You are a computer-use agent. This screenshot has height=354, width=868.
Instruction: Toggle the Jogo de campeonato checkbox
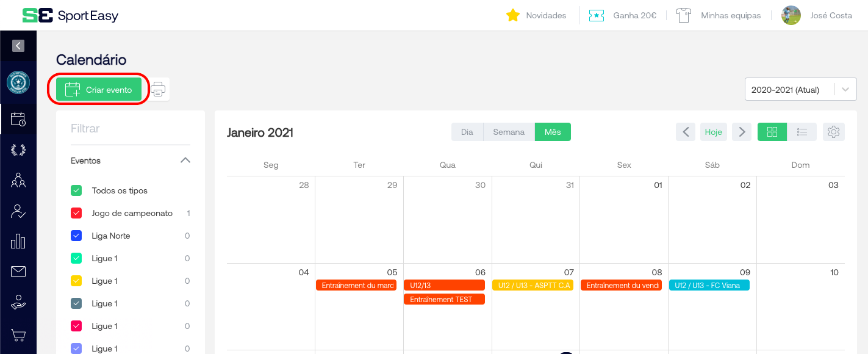(x=76, y=213)
